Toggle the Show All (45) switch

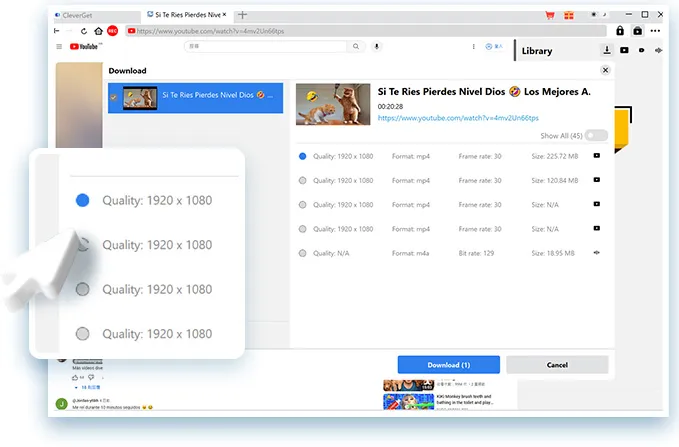[x=596, y=136]
